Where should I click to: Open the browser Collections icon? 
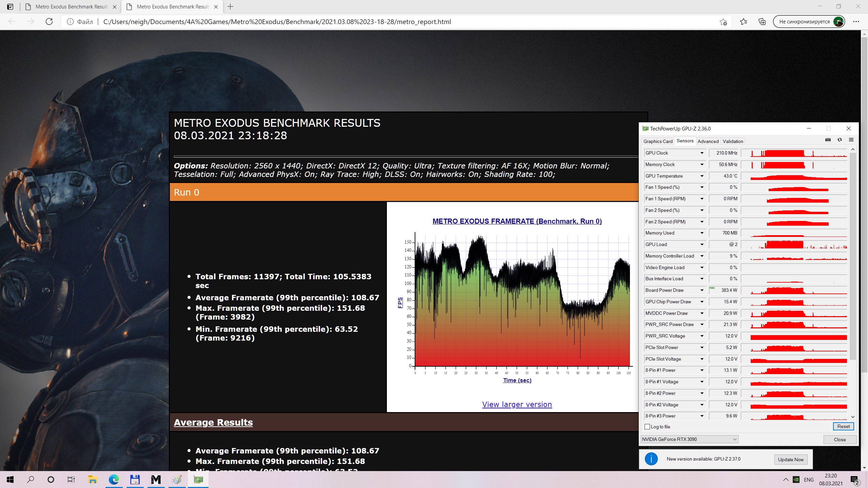pos(762,22)
